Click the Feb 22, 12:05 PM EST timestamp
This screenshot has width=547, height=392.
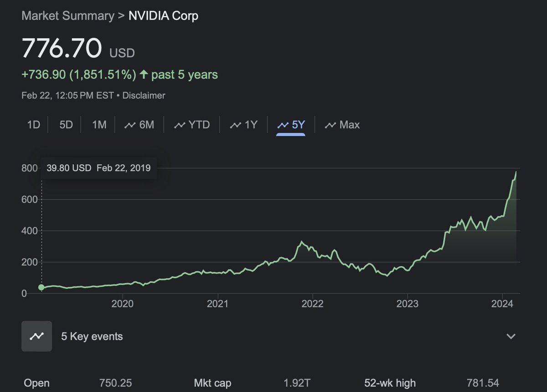(67, 96)
